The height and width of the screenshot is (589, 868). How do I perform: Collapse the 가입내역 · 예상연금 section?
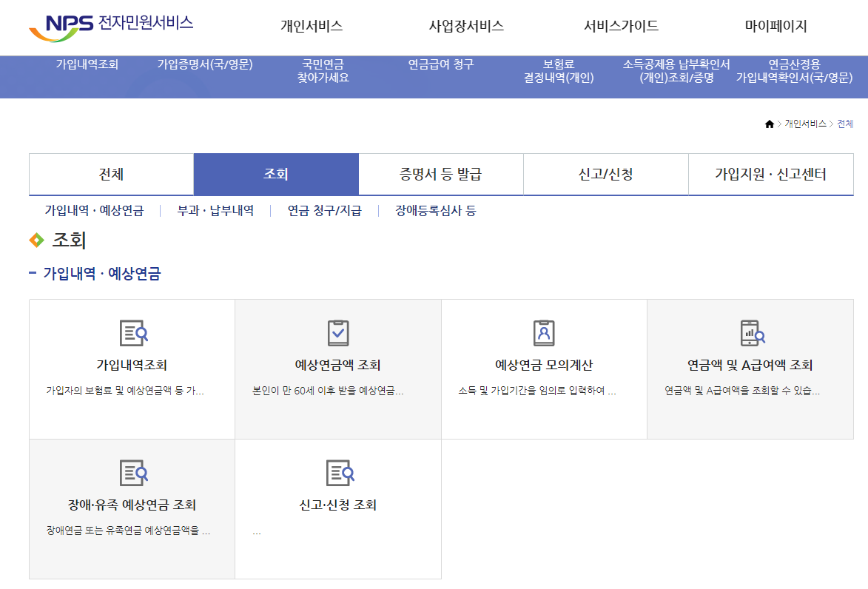click(x=34, y=274)
